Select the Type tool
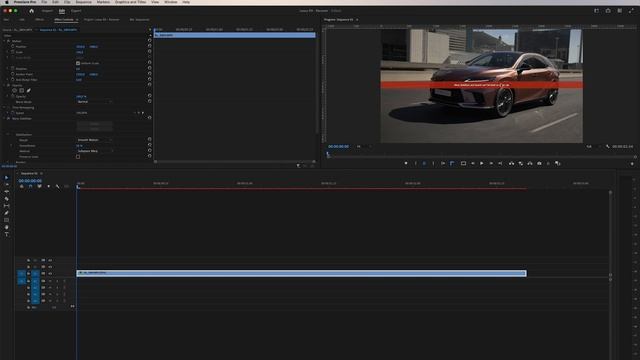Screen dimensions: 640x360 pyautogui.click(x=7, y=234)
